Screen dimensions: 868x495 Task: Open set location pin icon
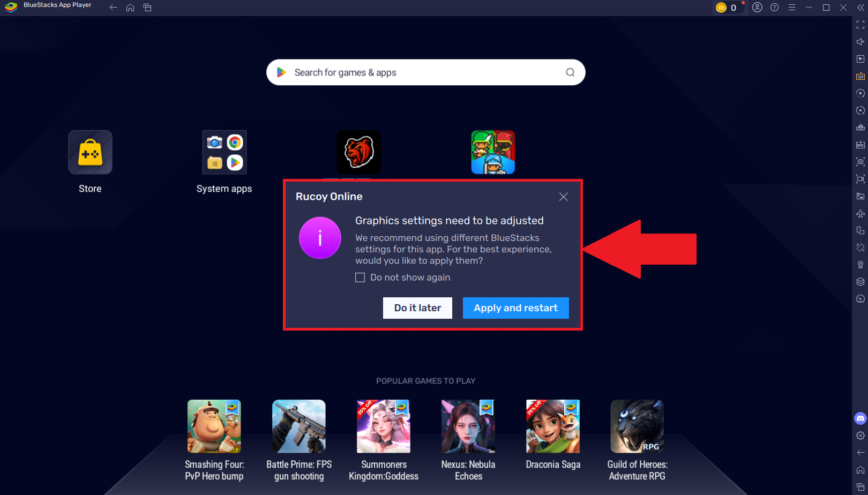[x=860, y=265]
